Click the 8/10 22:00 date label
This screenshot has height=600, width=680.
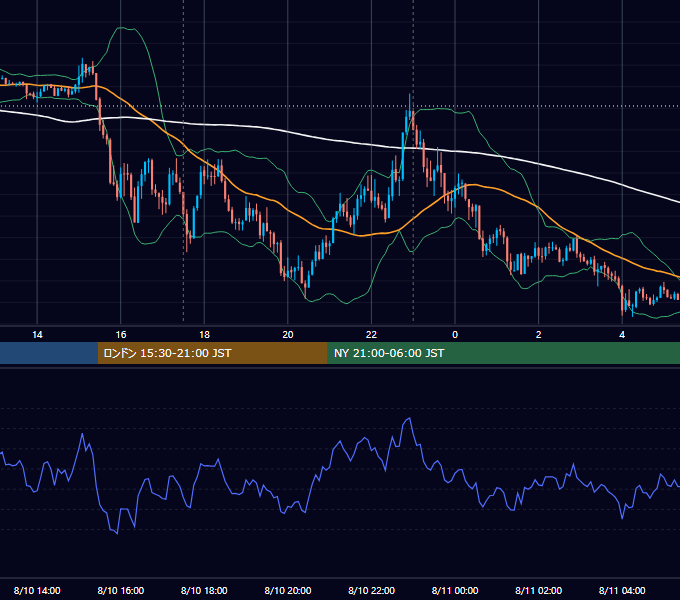(x=371, y=590)
